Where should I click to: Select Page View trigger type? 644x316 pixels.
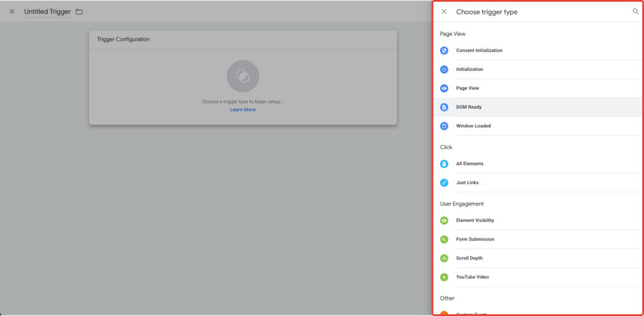pos(539,88)
